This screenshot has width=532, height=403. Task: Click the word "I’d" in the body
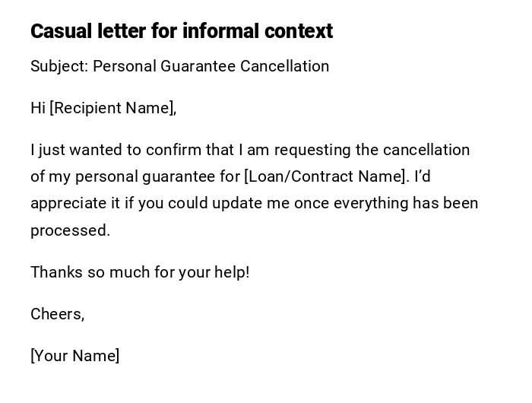(423, 176)
